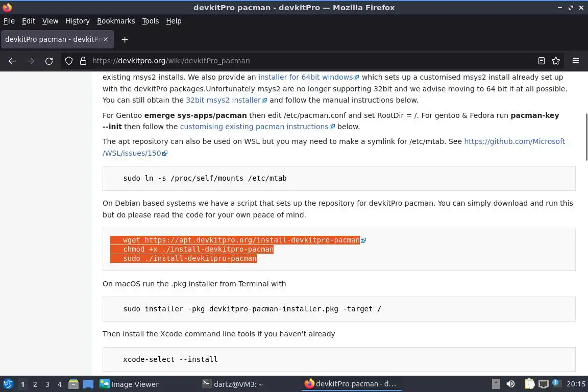
Task: Click the bold emerge sys-apps/pacman text
Action: click(x=195, y=115)
